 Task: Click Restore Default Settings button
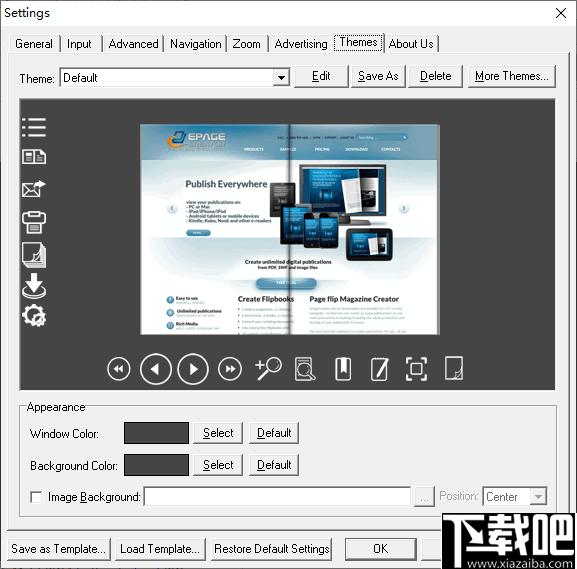click(x=272, y=549)
